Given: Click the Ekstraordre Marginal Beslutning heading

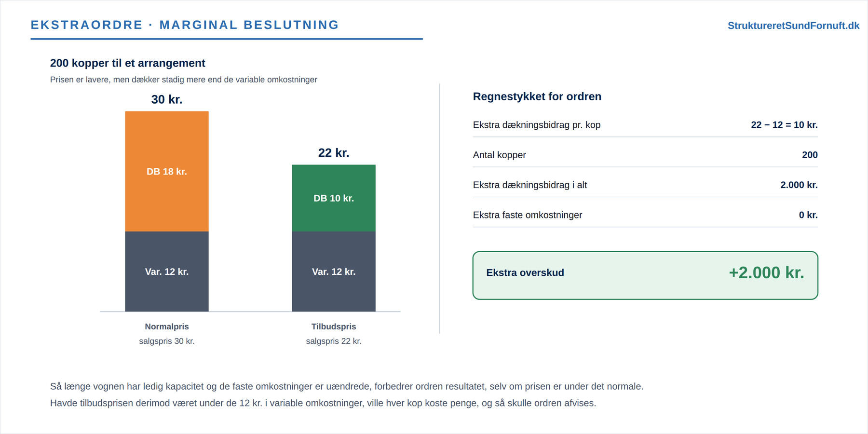Looking at the screenshot, I should [x=185, y=25].
